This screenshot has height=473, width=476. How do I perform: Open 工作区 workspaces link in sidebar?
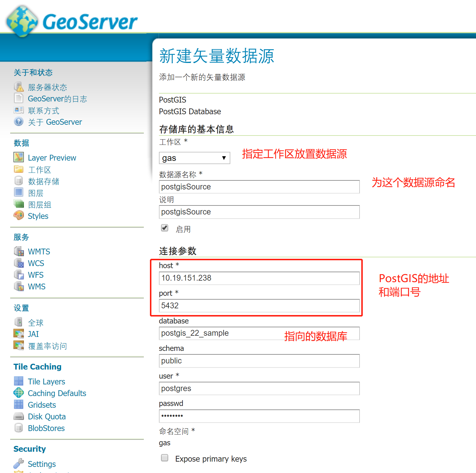40,170
